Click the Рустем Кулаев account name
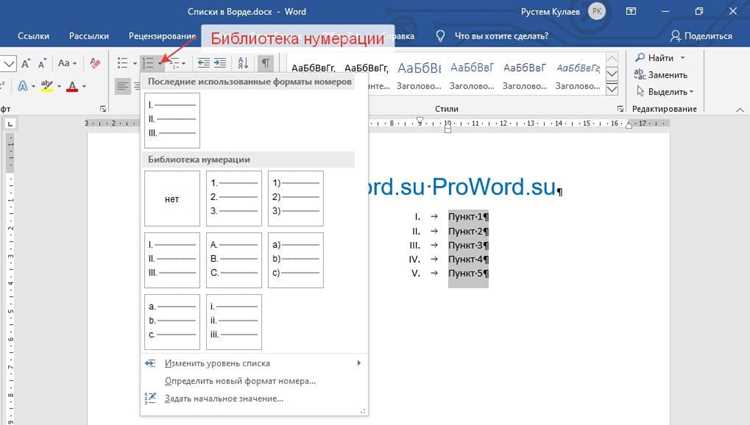The image size is (750, 425). click(x=550, y=12)
